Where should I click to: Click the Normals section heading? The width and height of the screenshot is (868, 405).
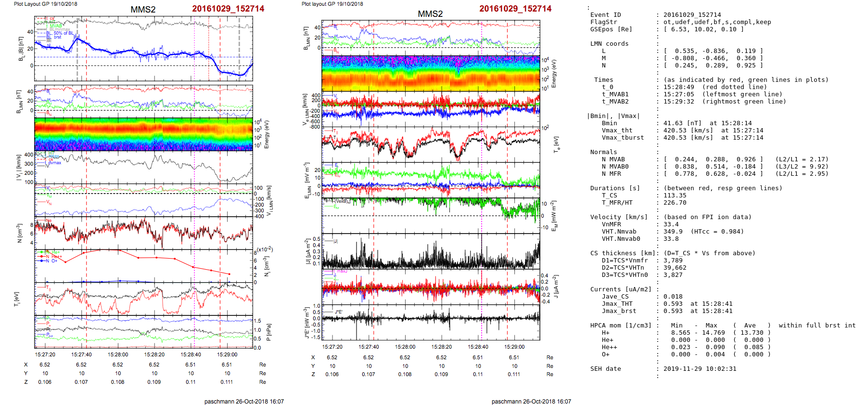pyautogui.click(x=603, y=152)
